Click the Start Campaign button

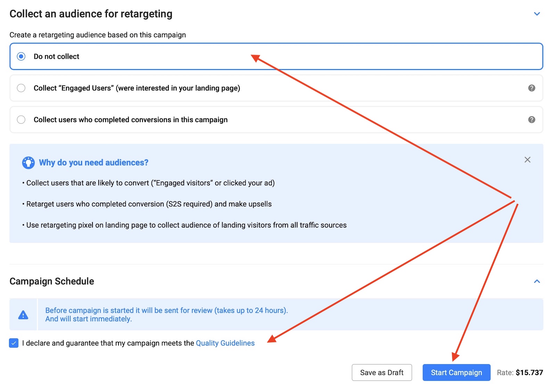pos(456,373)
